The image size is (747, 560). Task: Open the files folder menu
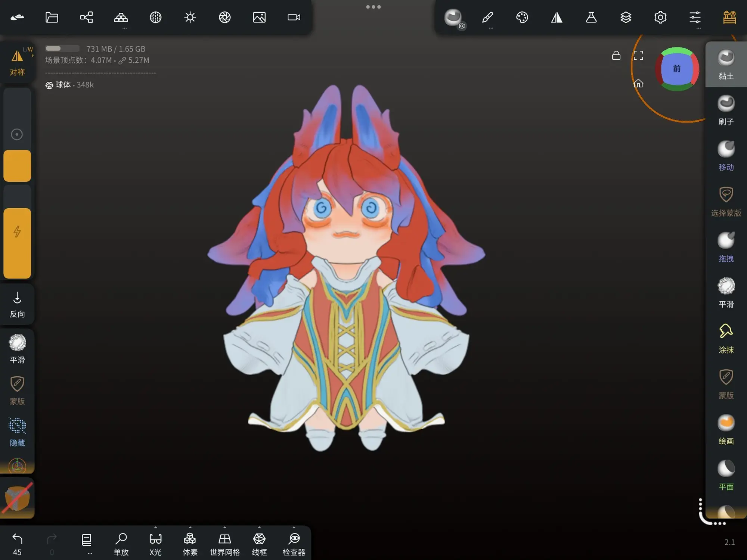click(52, 17)
